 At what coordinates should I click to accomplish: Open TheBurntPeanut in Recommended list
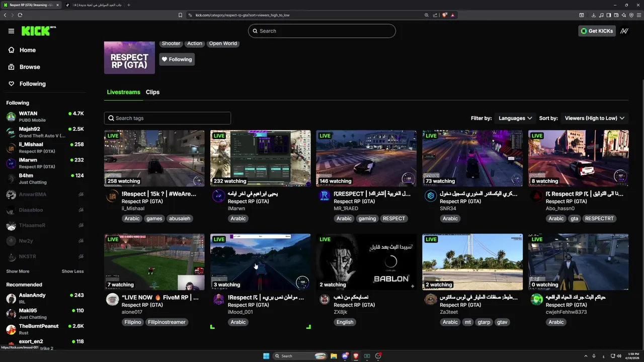coord(44,329)
